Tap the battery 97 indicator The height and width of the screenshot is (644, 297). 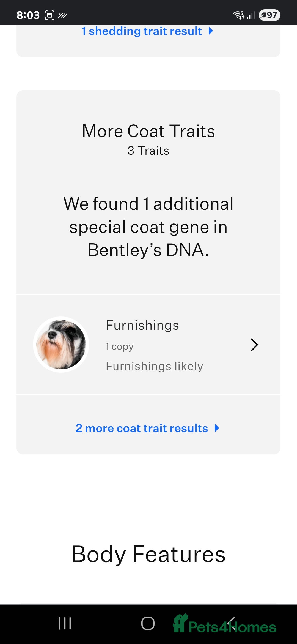(269, 15)
